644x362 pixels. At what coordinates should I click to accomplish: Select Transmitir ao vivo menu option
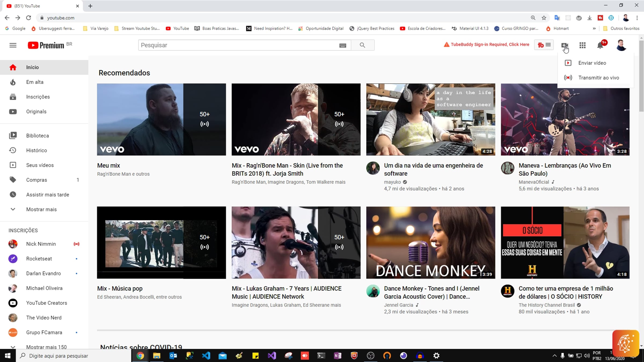[x=598, y=78]
